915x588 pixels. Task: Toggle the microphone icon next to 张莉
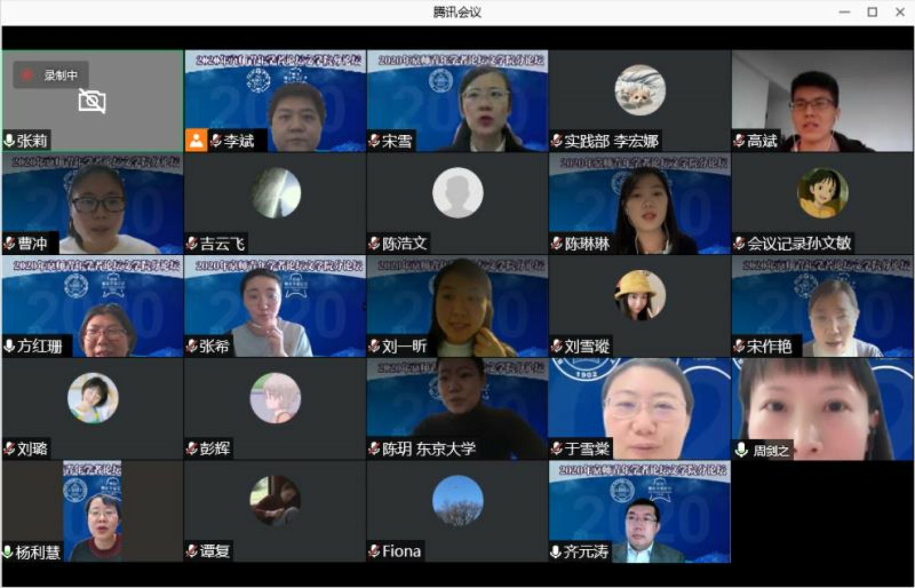9,141
